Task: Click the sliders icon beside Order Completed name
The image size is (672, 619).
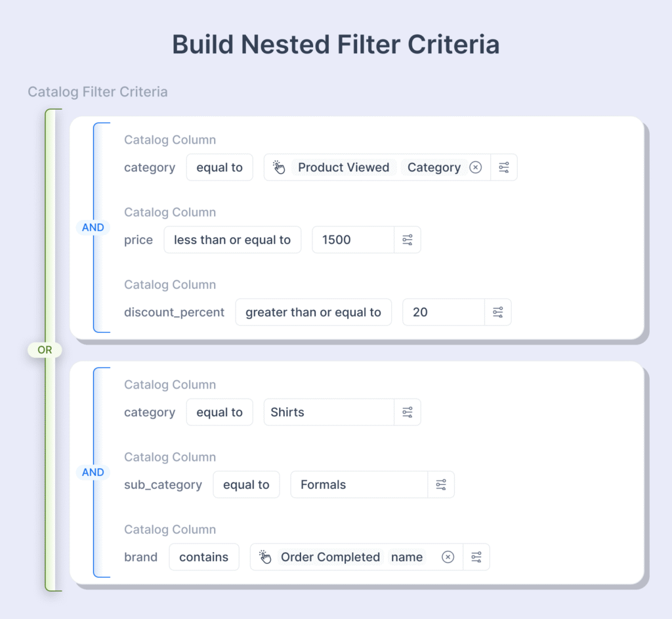Action: 476,557
